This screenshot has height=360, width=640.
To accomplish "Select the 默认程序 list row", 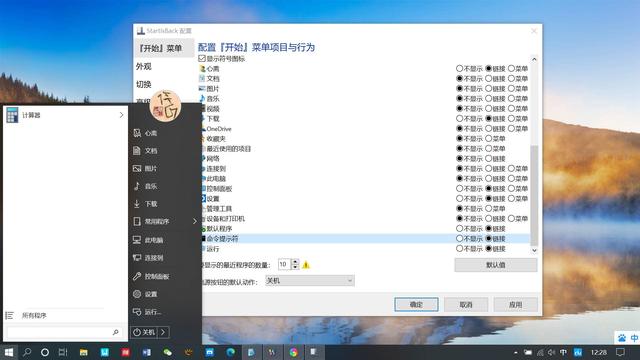I will pos(363,229).
